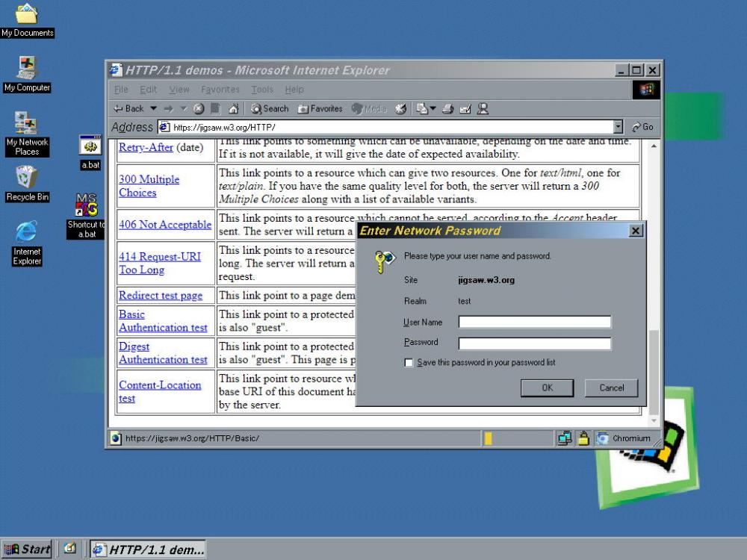Open the Tools menu
747x560 pixels.
click(x=262, y=90)
